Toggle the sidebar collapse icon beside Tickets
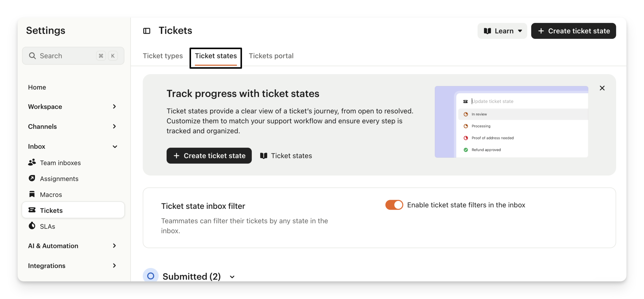The image size is (644, 299). coord(147,31)
